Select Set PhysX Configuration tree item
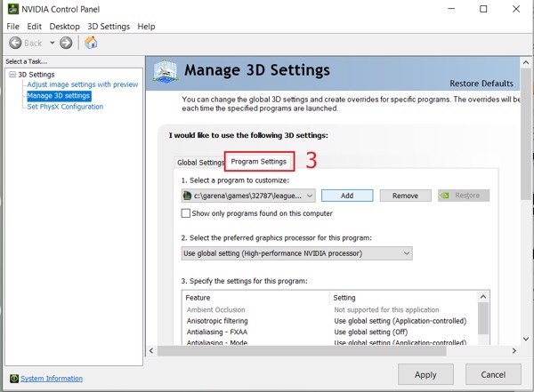The height and width of the screenshot is (392, 534). click(65, 107)
